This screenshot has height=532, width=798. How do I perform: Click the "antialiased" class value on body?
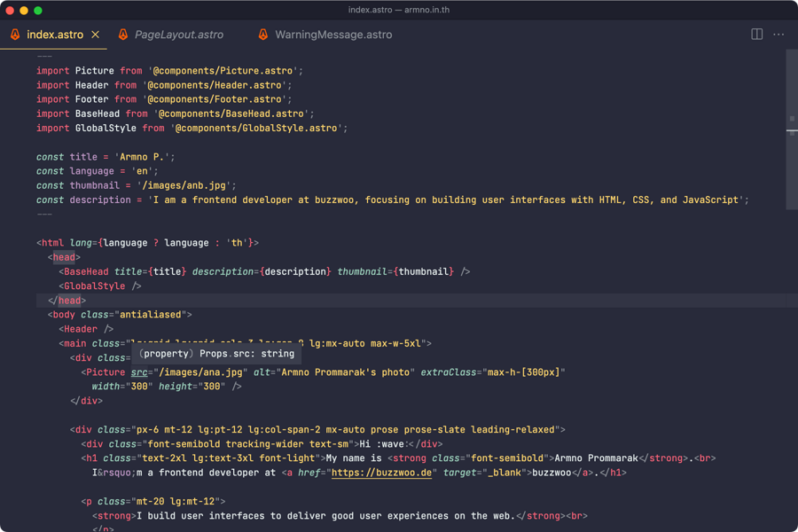[x=150, y=315]
